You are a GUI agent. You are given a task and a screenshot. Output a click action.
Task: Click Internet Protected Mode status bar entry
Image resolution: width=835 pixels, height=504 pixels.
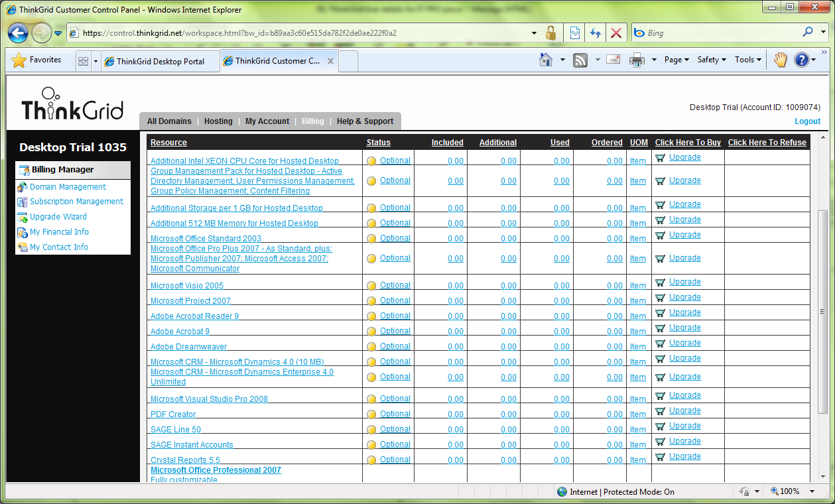615,491
